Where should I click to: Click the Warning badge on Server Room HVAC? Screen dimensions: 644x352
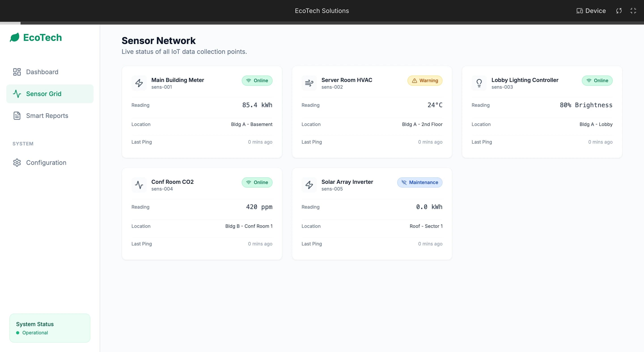(x=425, y=81)
